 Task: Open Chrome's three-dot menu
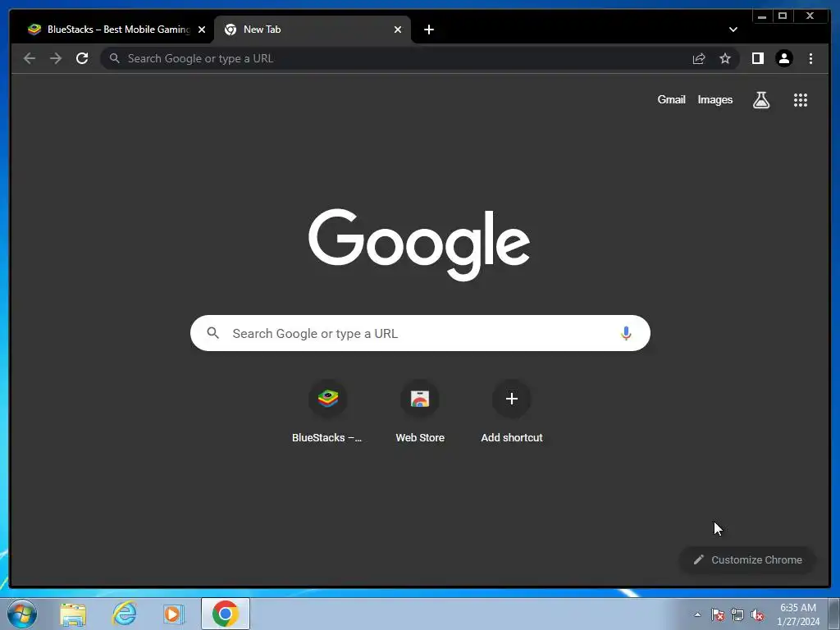pyautogui.click(x=810, y=58)
